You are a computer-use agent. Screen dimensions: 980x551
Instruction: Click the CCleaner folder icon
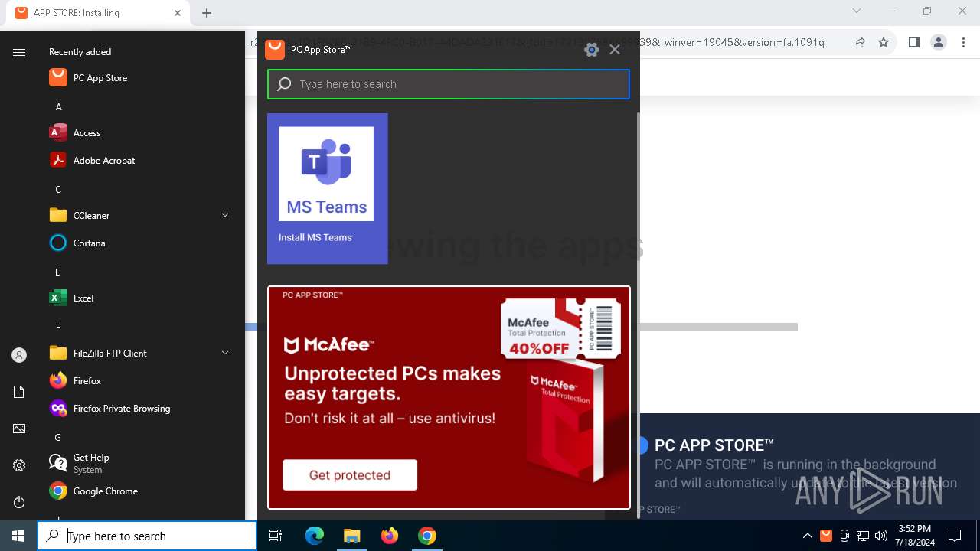coord(58,216)
